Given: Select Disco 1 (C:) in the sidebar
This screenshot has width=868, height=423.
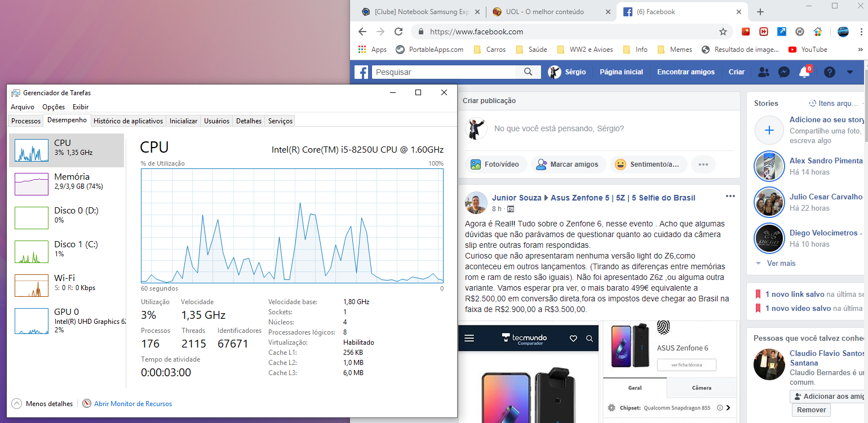Looking at the screenshot, I should click(67, 252).
